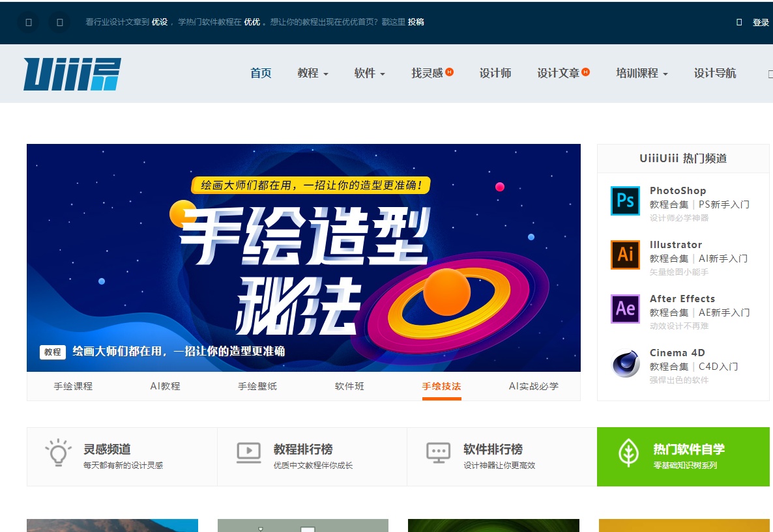Viewport: 773px width, 532px height.
Task: Go to 首页 in the navigation
Action: tap(260, 73)
